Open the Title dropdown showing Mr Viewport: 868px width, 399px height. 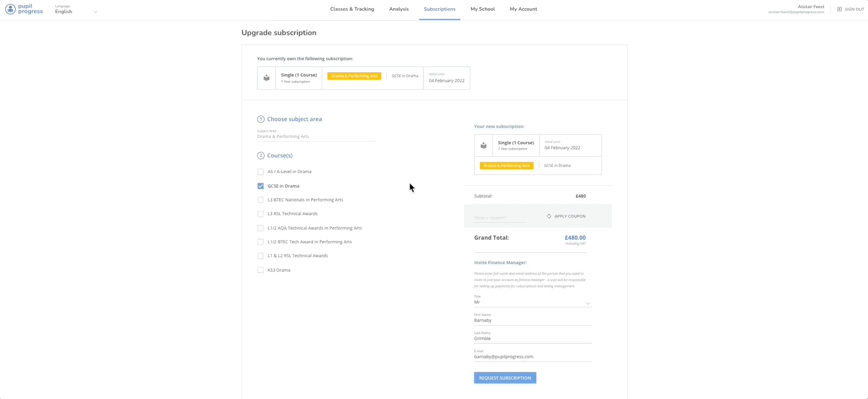pos(532,302)
